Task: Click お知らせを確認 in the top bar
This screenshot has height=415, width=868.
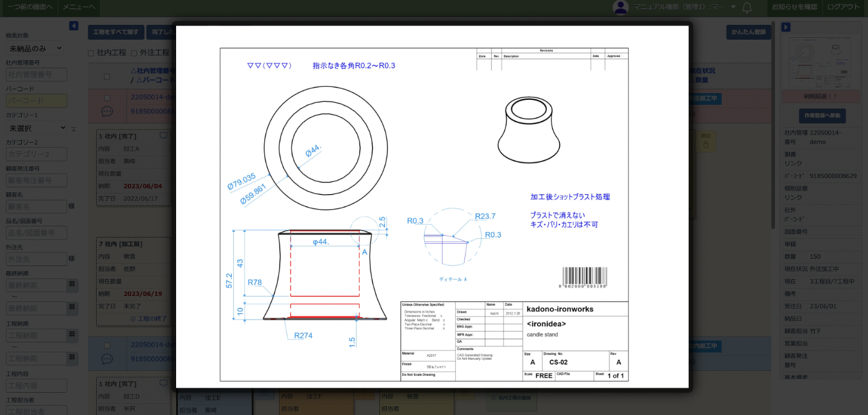Action: 794,7
